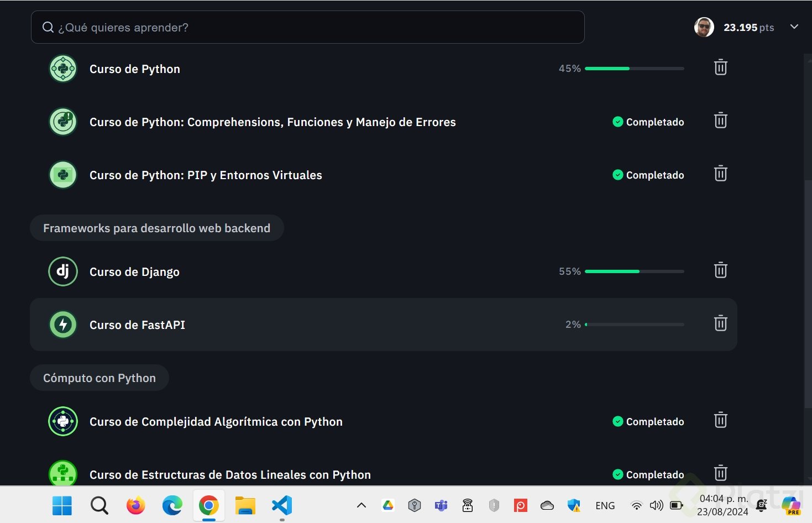Open Microsoft Teams tray icon
This screenshot has height=523, width=812.
(x=441, y=505)
